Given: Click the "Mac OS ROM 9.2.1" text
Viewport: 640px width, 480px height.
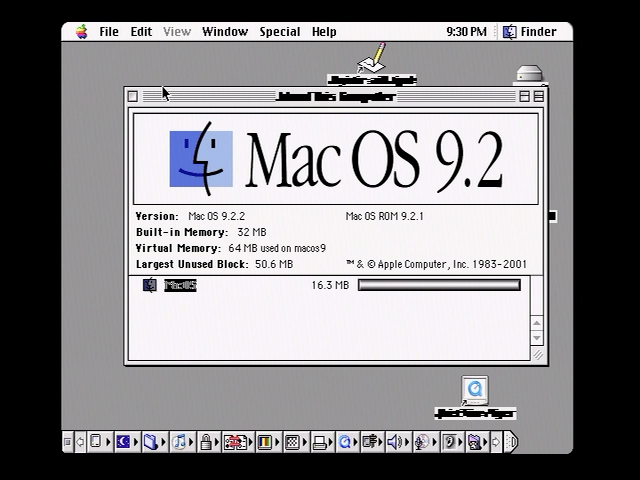Looking at the screenshot, I should (x=384, y=216).
